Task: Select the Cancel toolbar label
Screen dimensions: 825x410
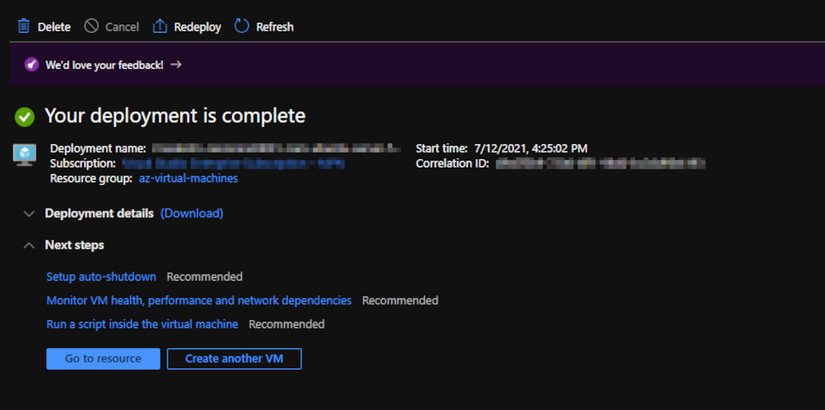Action: pos(122,27)
